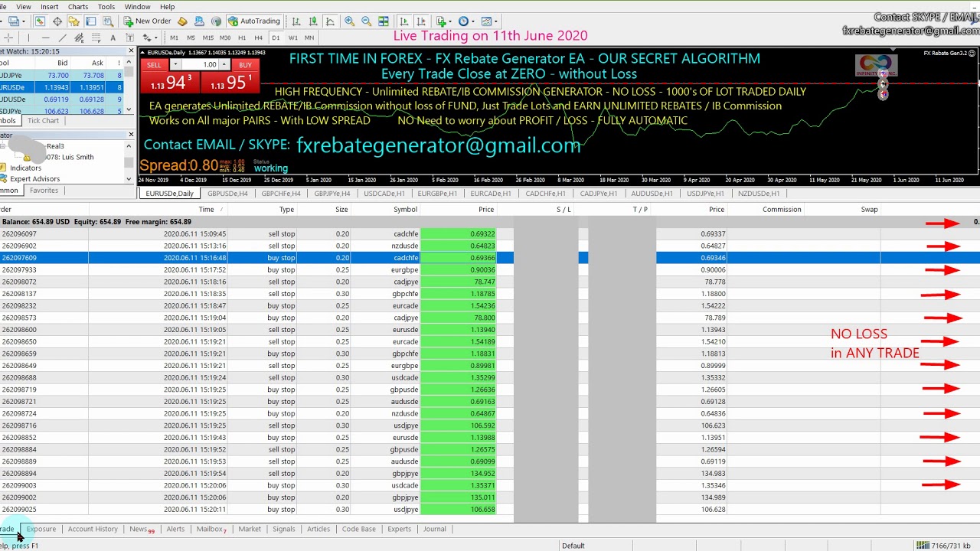Decrease one-click trading volume arrow
The image size is (980, 551).
tap(175, 65)
